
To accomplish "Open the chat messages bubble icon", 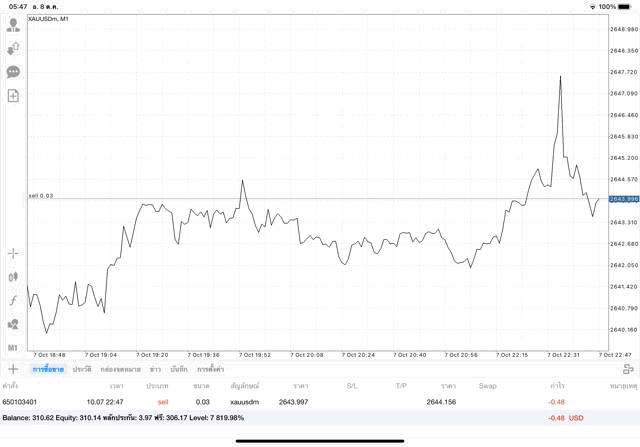I will click(13, 72).
